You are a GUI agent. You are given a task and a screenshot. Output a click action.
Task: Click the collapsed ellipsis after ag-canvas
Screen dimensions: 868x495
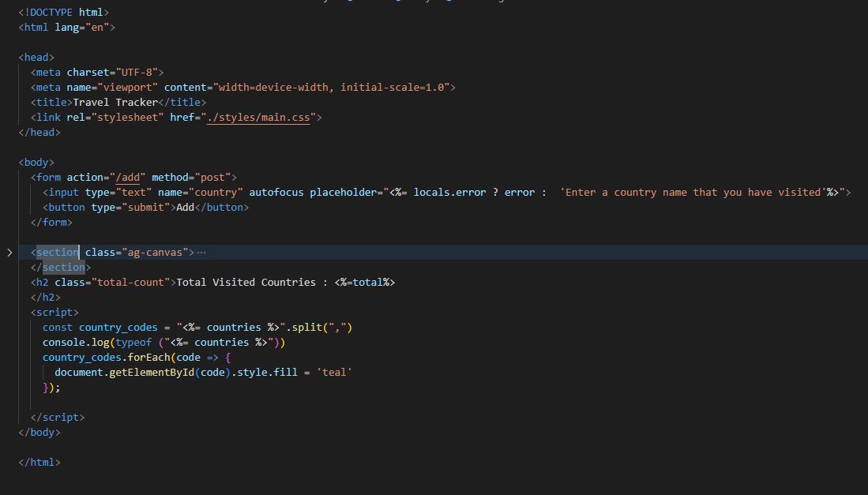pyautogui.click(x=201, y=253)
